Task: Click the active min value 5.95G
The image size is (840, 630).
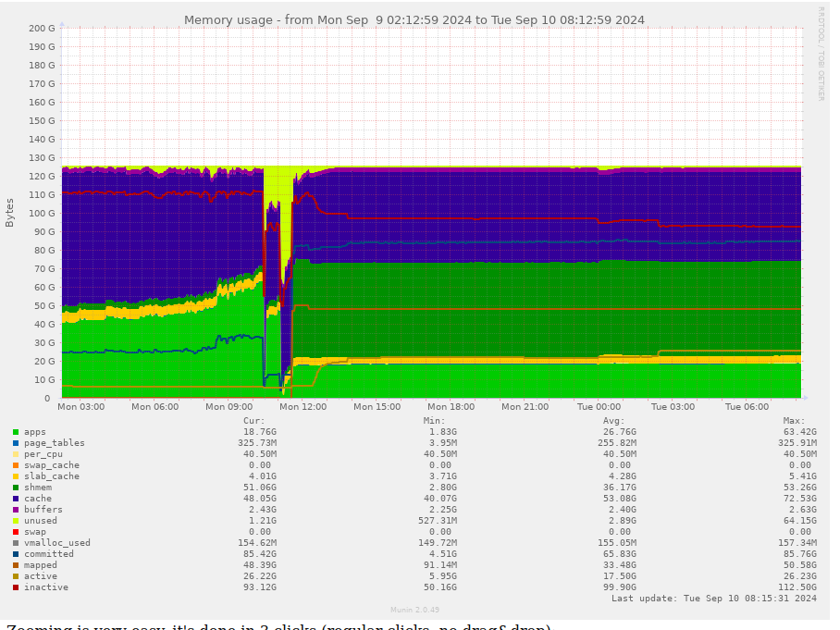Action: tap(442, 576)
